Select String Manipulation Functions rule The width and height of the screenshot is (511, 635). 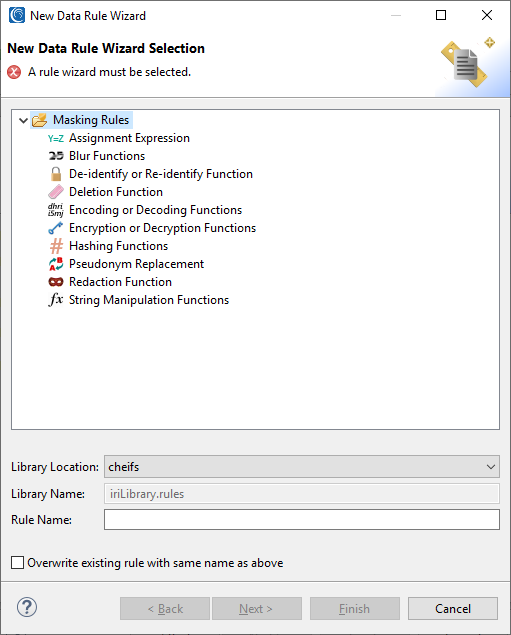(x=149, y=300)
